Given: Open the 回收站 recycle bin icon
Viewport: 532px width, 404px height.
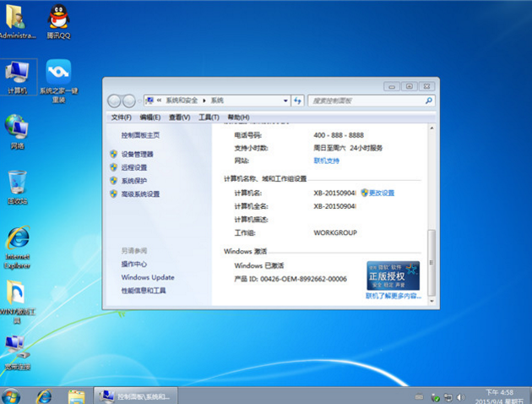Looking at the screenshot, I should [x=17, y=188].
